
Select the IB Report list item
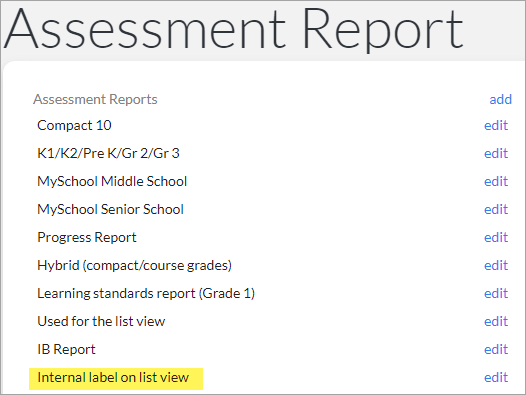[66, 349]
